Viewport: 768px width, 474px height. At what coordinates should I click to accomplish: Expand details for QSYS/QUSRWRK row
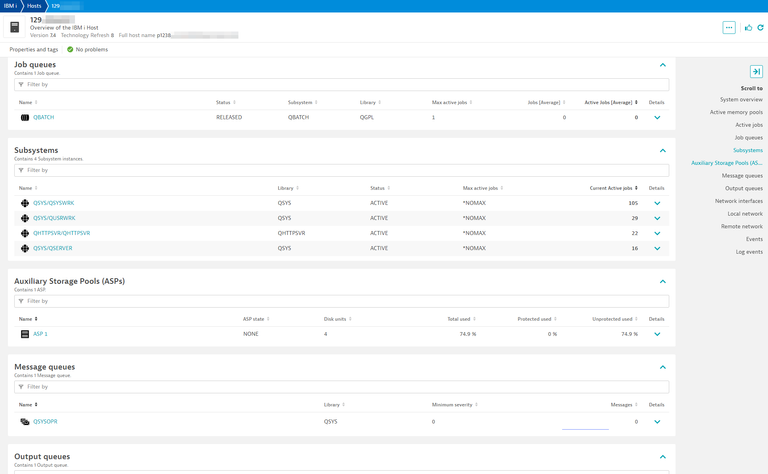(657, 218)
